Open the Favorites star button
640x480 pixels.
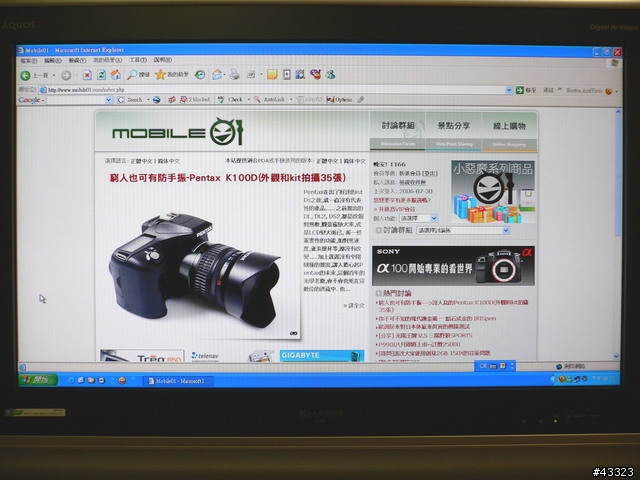pos(172,74)
